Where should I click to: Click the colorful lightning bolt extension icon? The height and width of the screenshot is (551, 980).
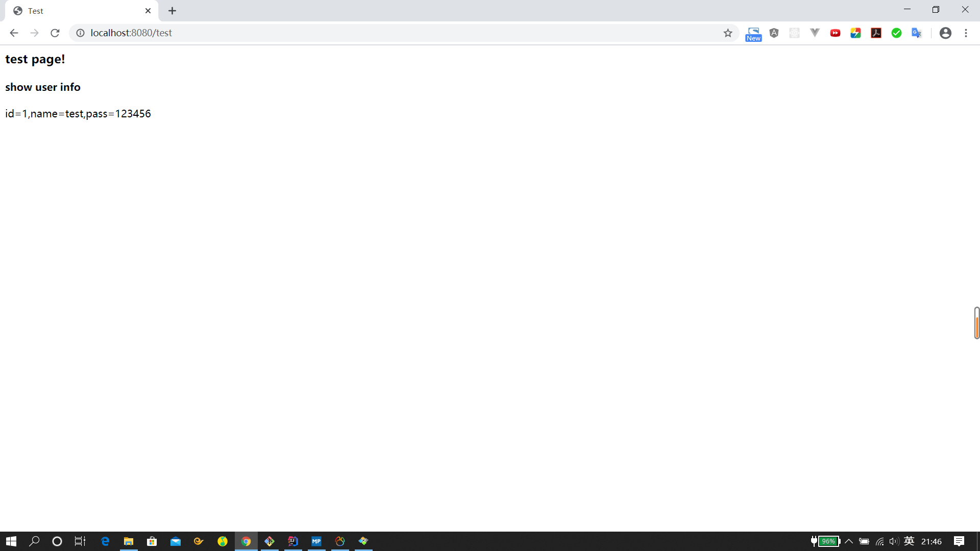pyautogui.click(x=855, y=33)
